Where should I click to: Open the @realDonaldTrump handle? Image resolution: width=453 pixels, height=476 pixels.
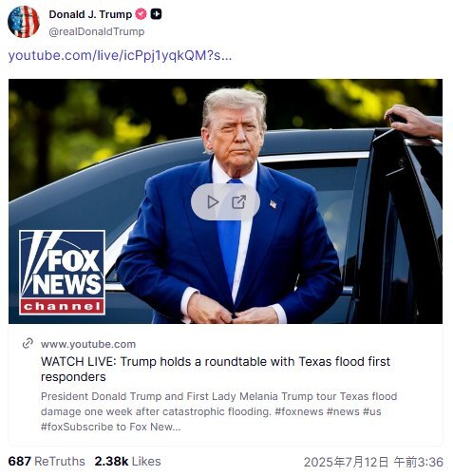click(x=97, y=31)
